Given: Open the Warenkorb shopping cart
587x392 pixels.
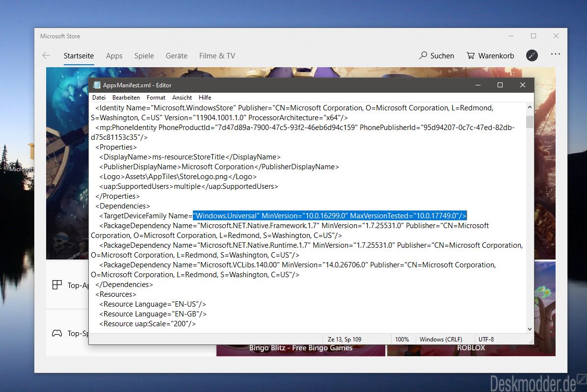Looking at the screenshot, I should [471, 56].
